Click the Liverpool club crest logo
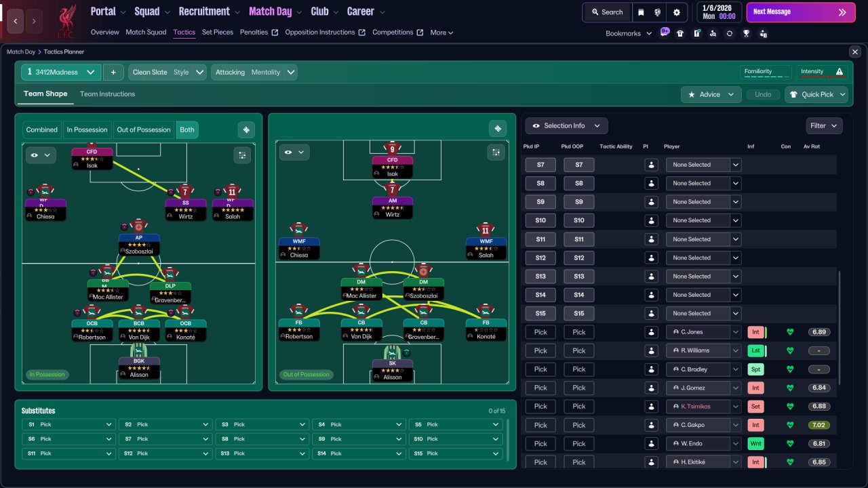868x488 pixels. (66, 21)
